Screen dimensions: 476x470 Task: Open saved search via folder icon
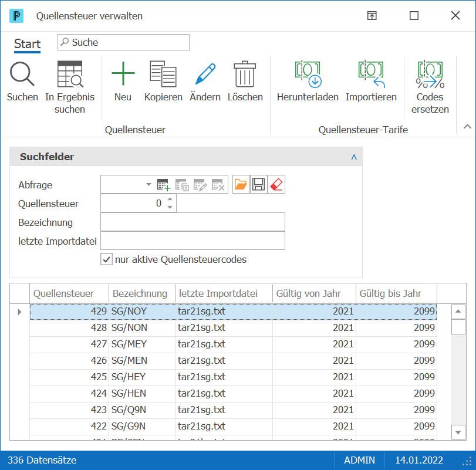click(x=241, y=184)
